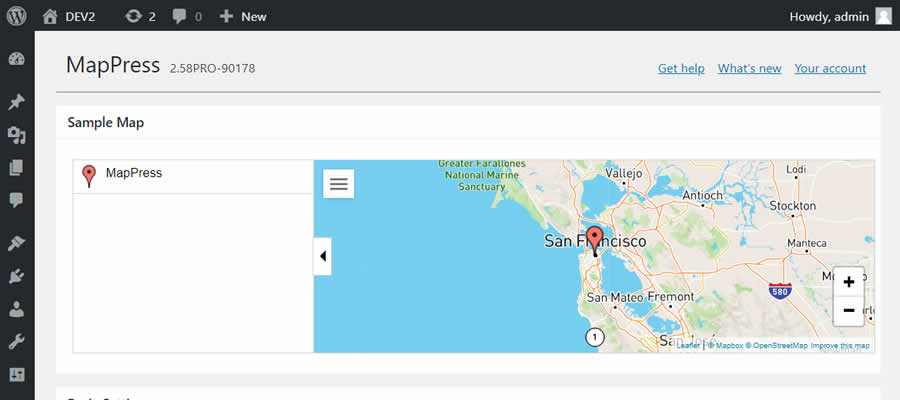Go to the Your account link

coord(830,68)
